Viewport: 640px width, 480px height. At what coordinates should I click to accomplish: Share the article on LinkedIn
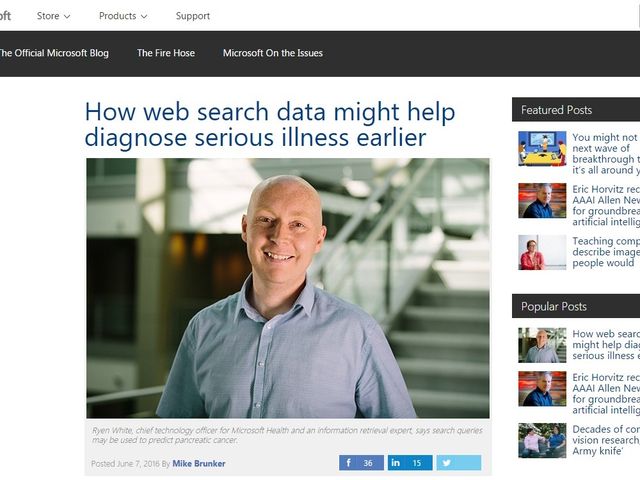tap(410, 463)
